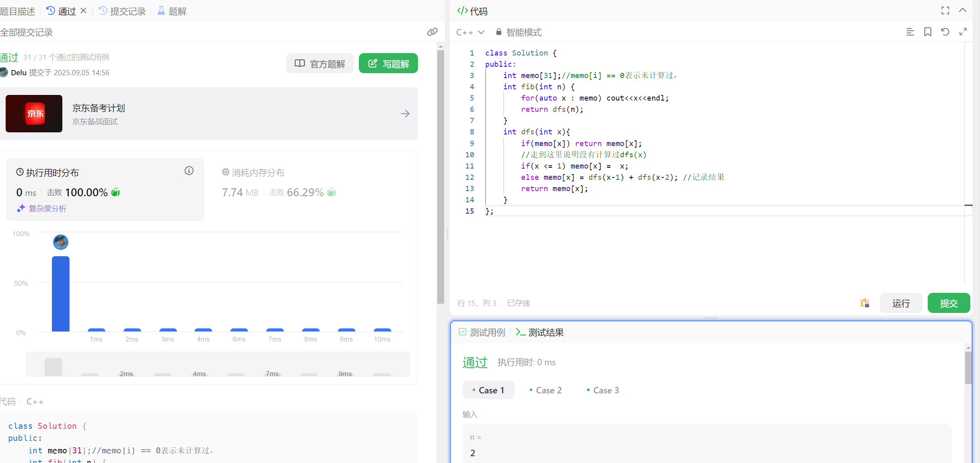Close the 通过 submission tab
Viewport: 980px width, 463px height.
tap(83, 11)
